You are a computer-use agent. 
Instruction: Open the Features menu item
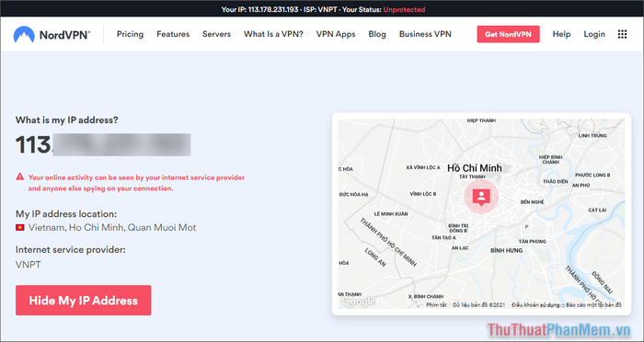[x=173, y=34]
